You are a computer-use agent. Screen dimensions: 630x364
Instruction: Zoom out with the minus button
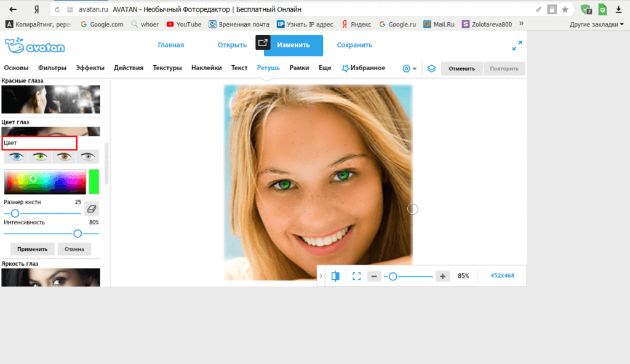pyautogui.click(x=374, y=277)
